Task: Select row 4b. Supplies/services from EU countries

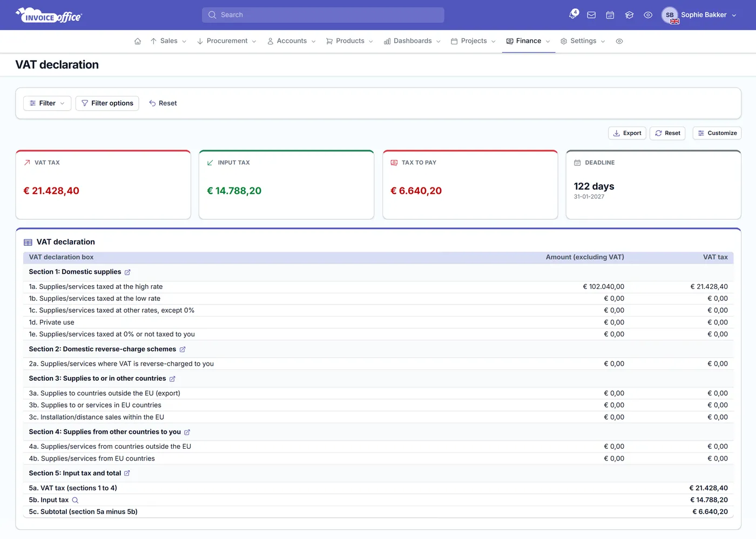Action: point(378,459)
